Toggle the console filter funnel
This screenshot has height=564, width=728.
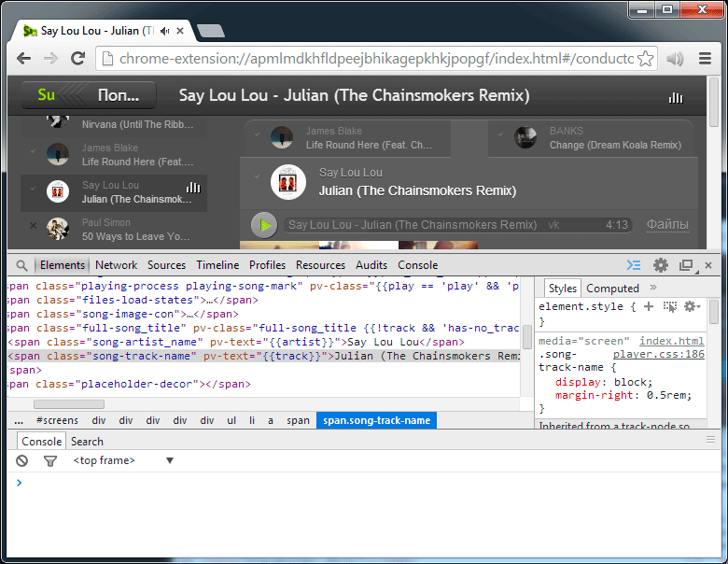pos(50,461)
